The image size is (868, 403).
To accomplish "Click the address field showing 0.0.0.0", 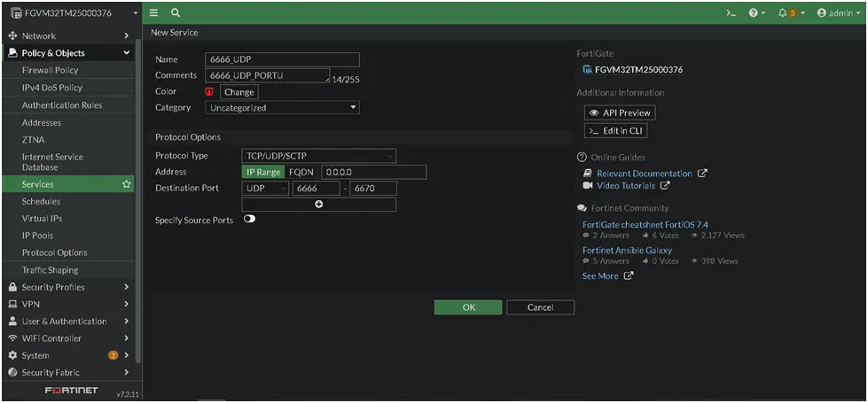I will pos(373,172).
